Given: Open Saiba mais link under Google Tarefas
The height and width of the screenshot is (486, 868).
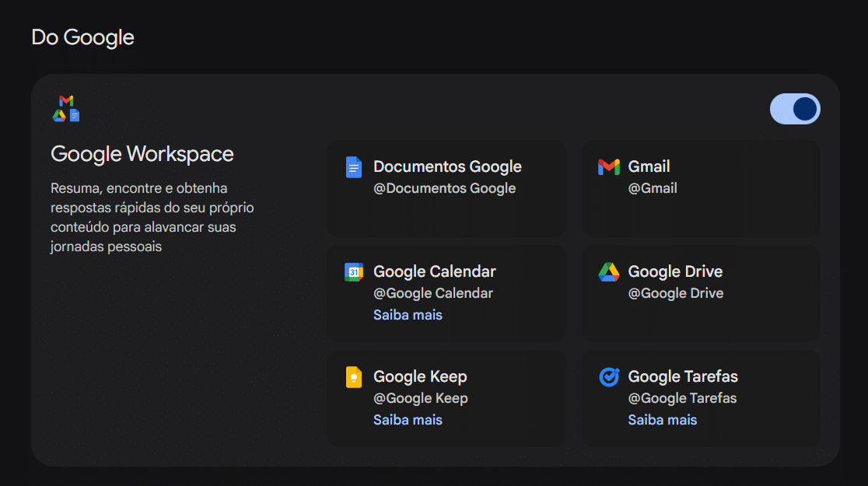Looking at the screenshot, I should pyautogui.click(x=663, y=420).
